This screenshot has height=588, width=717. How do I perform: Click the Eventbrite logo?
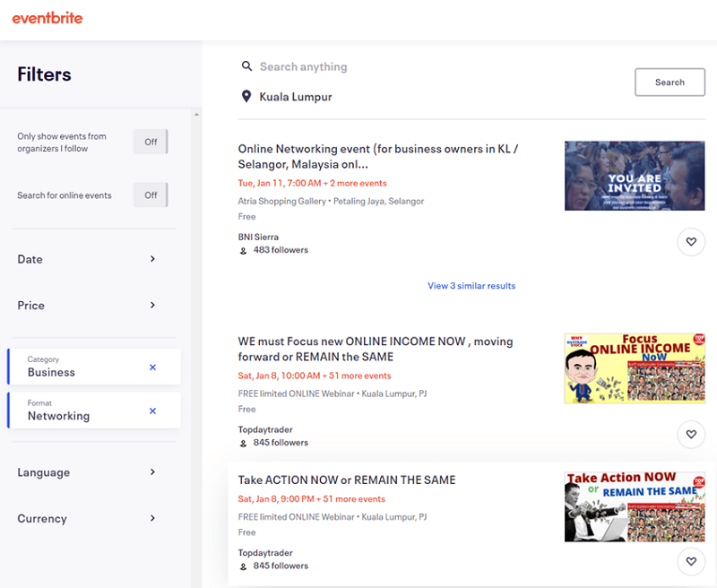pos(48,18)
